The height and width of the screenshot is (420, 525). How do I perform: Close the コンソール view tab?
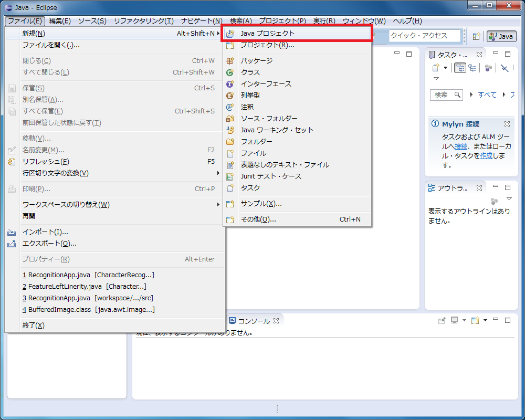(x=276, y=321)
